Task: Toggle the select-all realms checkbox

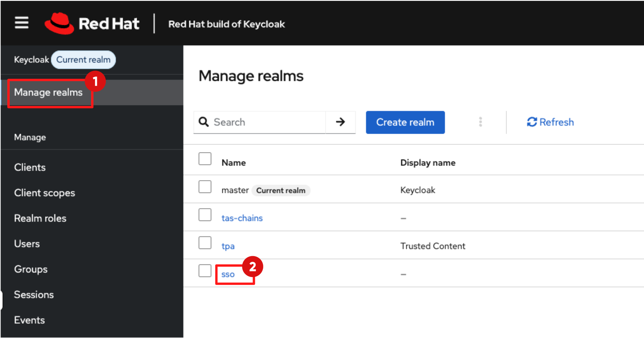Action: click(x=205, y=159)
